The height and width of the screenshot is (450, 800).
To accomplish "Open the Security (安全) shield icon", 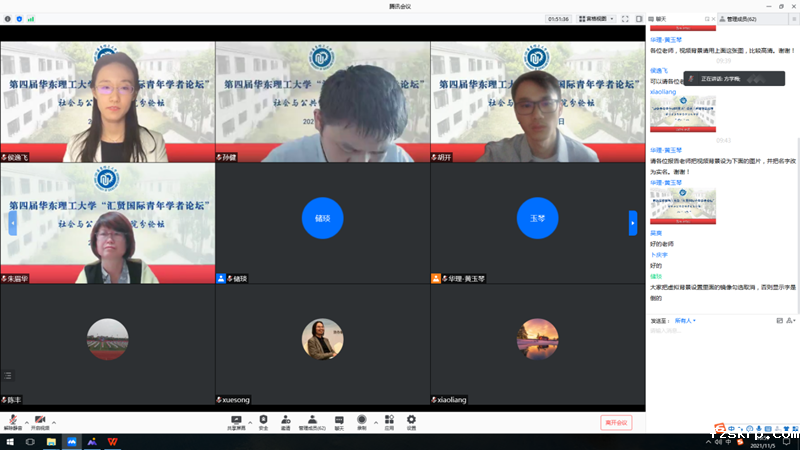I will [x=263, y=421].
